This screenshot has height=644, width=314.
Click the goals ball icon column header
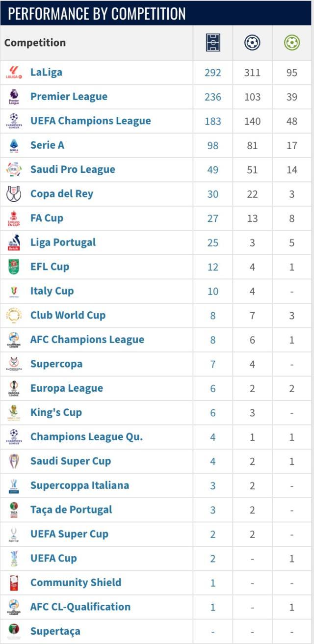252,43
